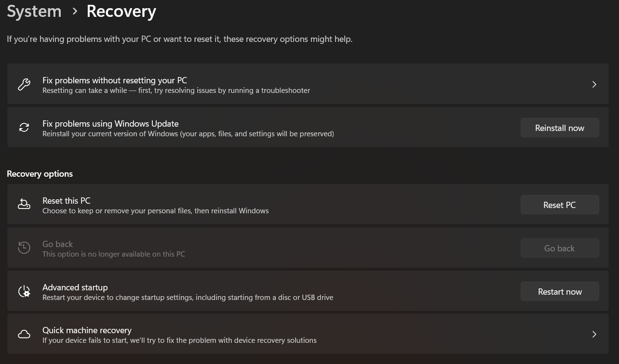Select the Reset this PC row title

(67, 201)
